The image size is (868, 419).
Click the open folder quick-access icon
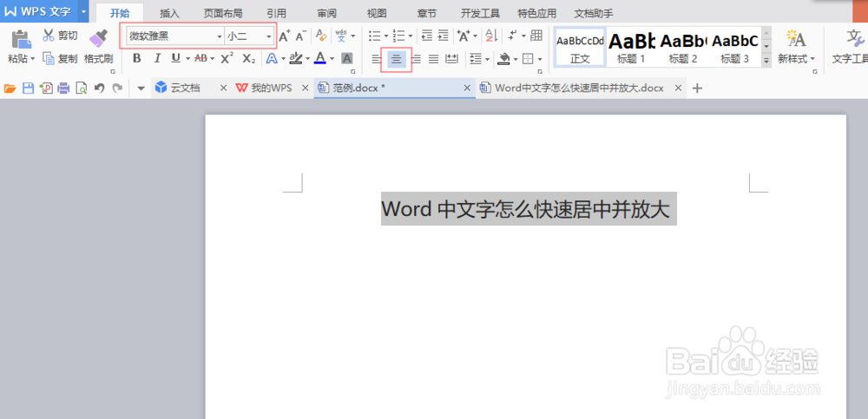coord(10,88)
